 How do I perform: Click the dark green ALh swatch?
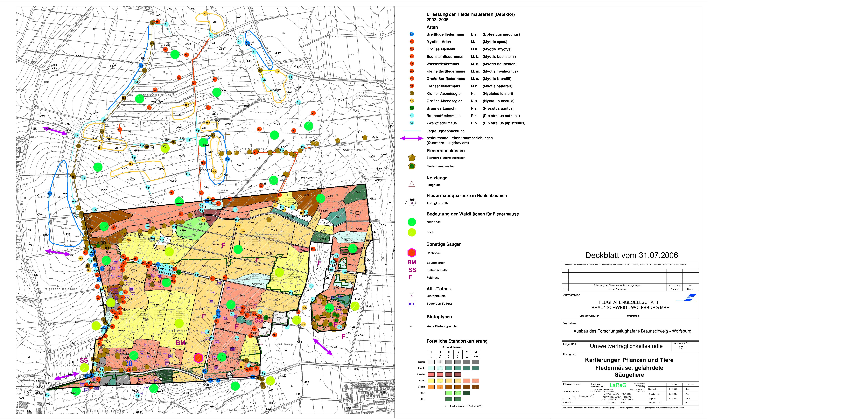click(467, 393)
